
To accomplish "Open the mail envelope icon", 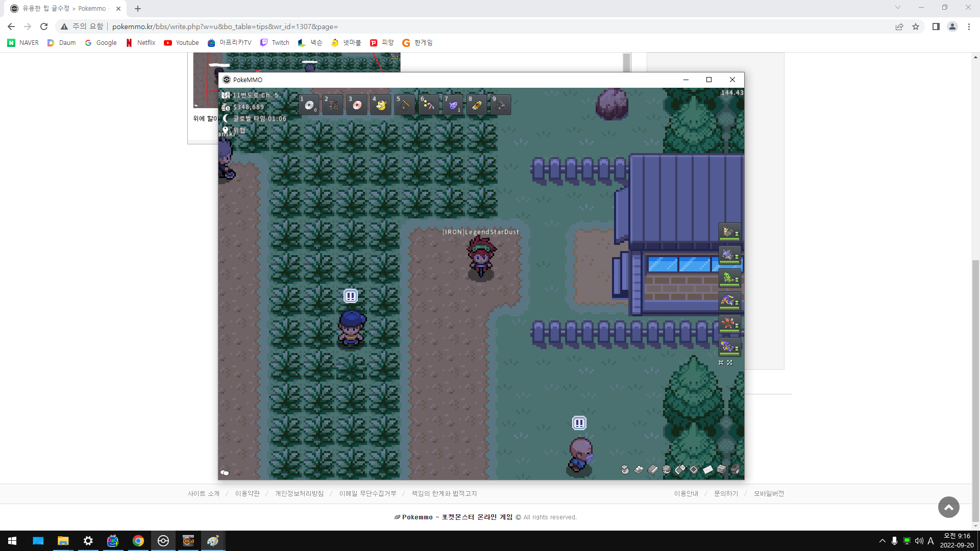I will [708, 470].
